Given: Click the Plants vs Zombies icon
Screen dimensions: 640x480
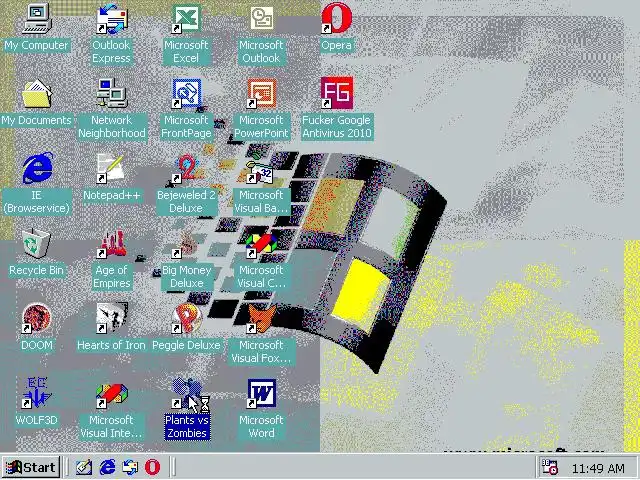Looking at the screenshot, I should [x=186, y=393].
